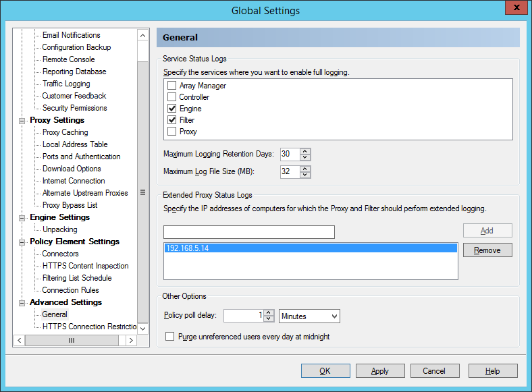Increase Maximum Logging Retention Days value
Screen dimensions: 532x392
coord(305,151)
